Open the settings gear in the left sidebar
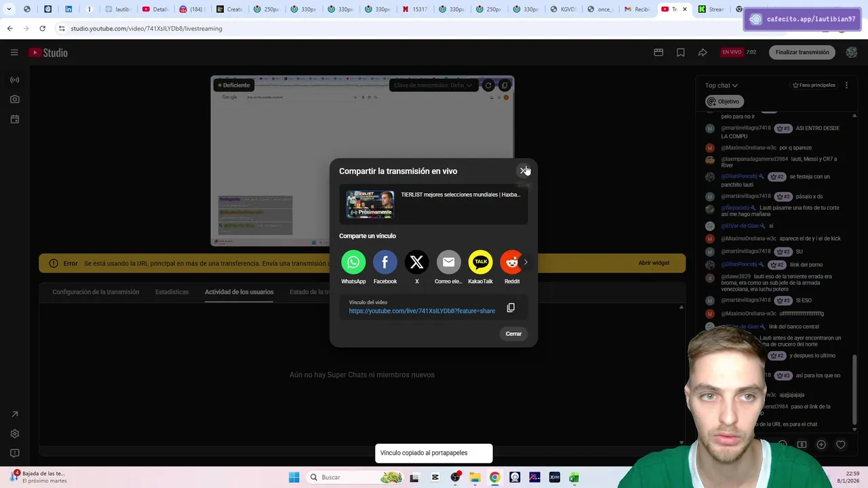The height and width of the screenshot is (488, 868). point(14,434)
